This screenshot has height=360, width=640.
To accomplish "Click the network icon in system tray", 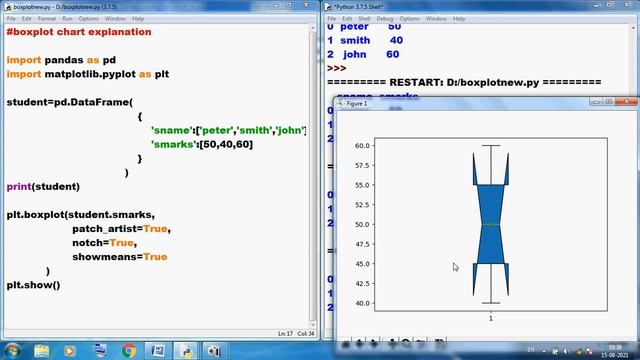I will pos(555,351).
